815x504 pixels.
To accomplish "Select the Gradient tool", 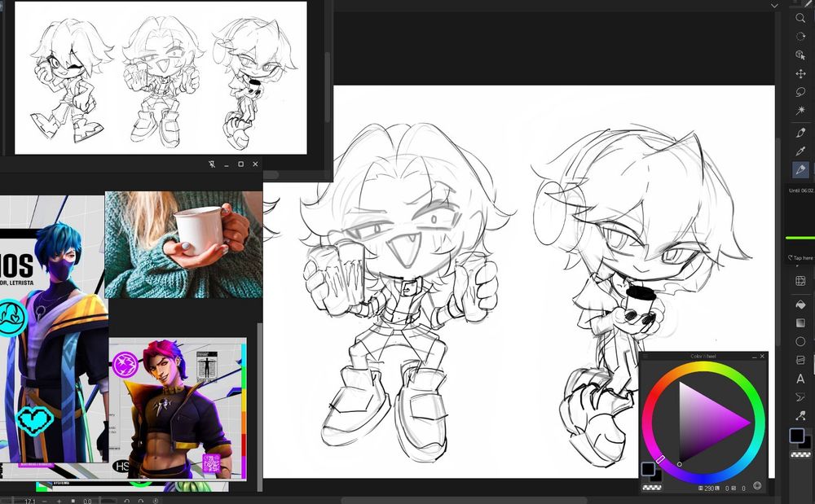I will coord(800,323).
